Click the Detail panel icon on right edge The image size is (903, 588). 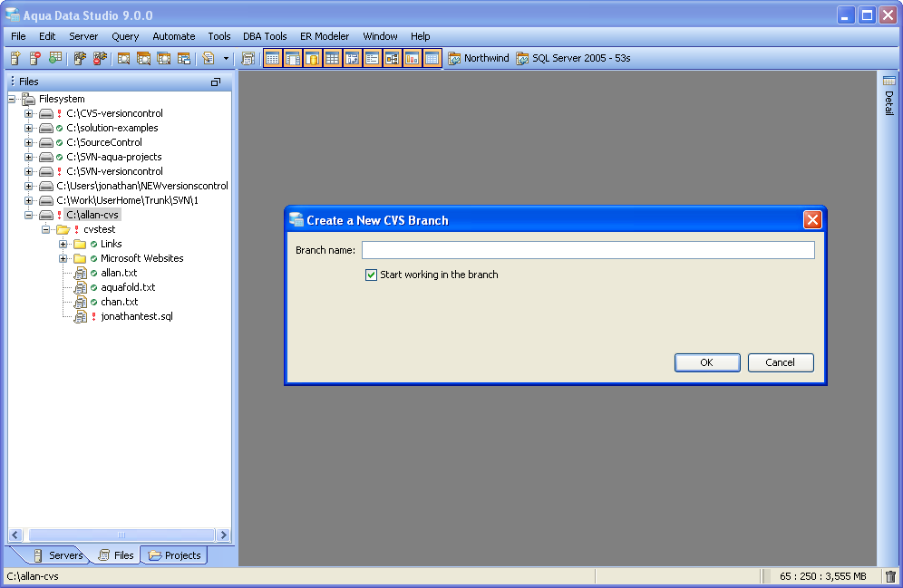(x=889, y=81)
